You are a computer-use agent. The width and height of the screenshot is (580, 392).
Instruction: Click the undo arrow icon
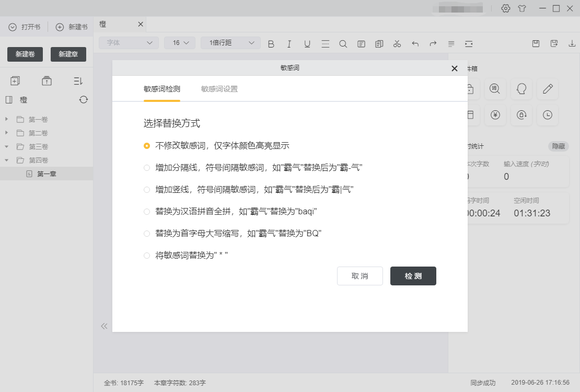click(415, 44)
